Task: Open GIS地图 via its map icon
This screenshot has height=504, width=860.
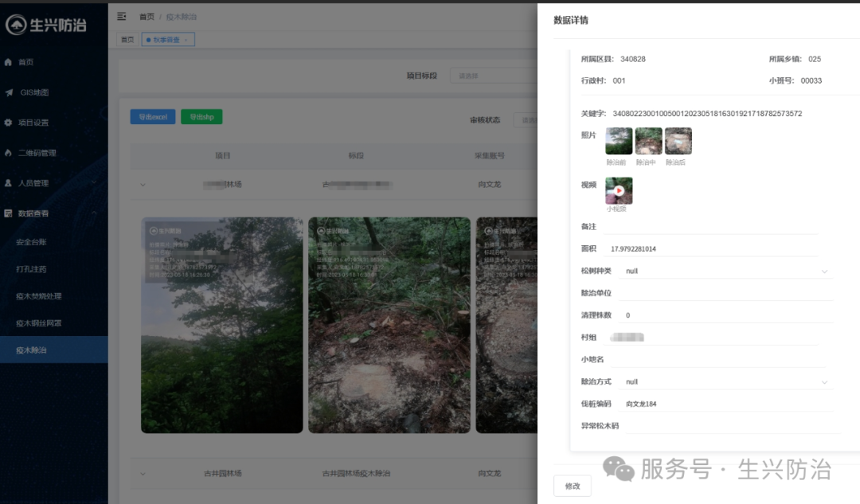Action: 9,92
